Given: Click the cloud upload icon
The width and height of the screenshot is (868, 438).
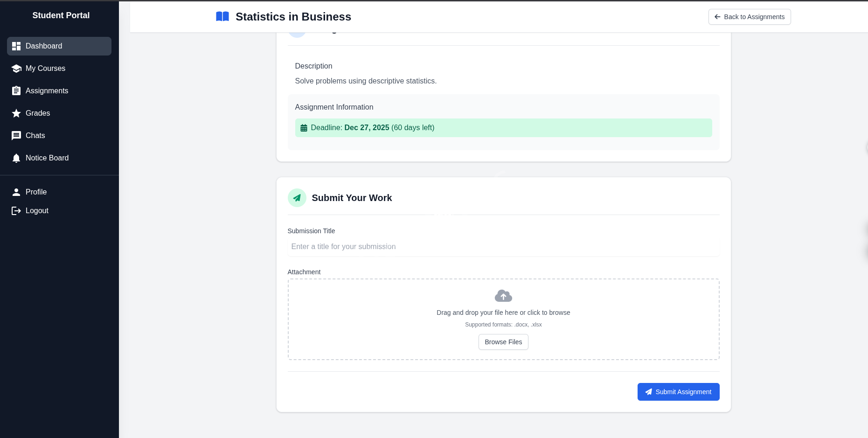Looking at the screenshot, I should pyautogui.click(x=503, y=296).
